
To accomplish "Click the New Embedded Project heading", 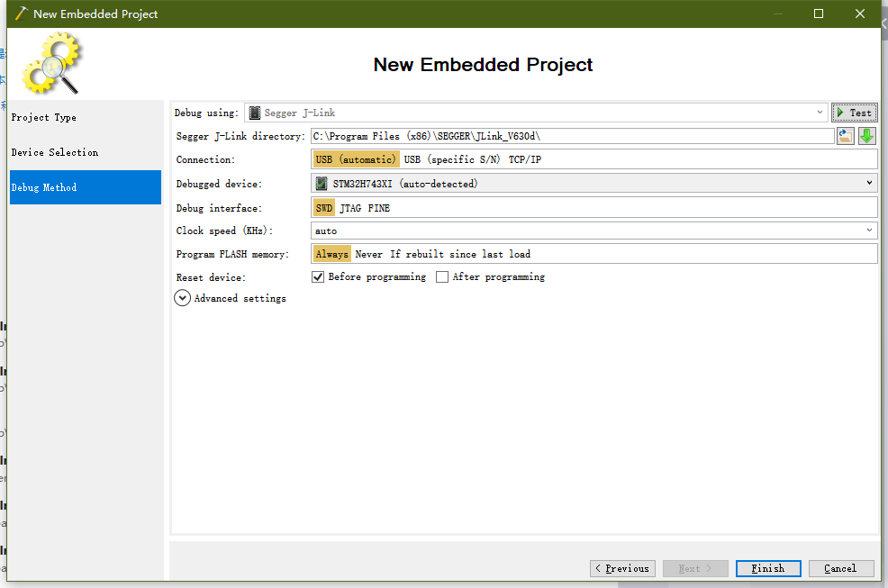I will click(483, 65).
